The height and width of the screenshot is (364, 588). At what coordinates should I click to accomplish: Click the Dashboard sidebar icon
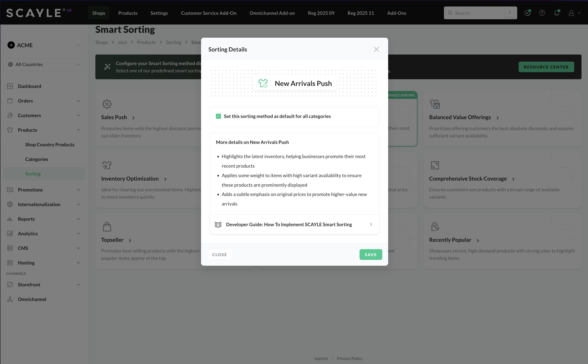click(10, 86)
